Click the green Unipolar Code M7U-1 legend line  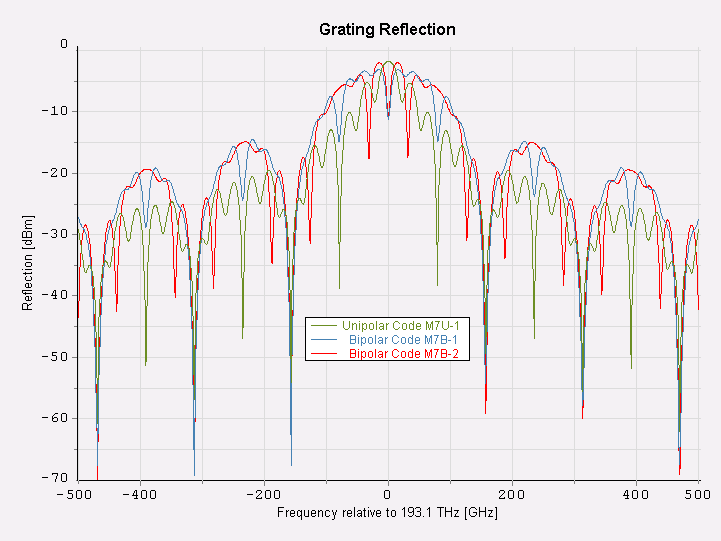point(324,326)
